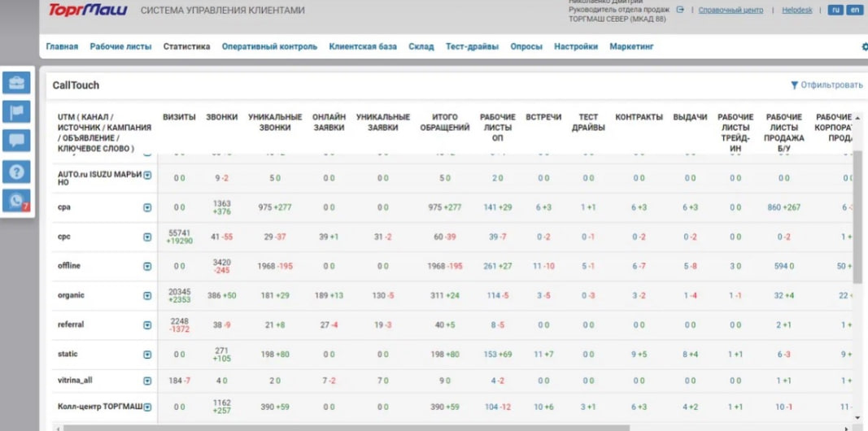Expand the vitrina_all row
This screenshot has width=868, height=431.
[x=147, y=381]
